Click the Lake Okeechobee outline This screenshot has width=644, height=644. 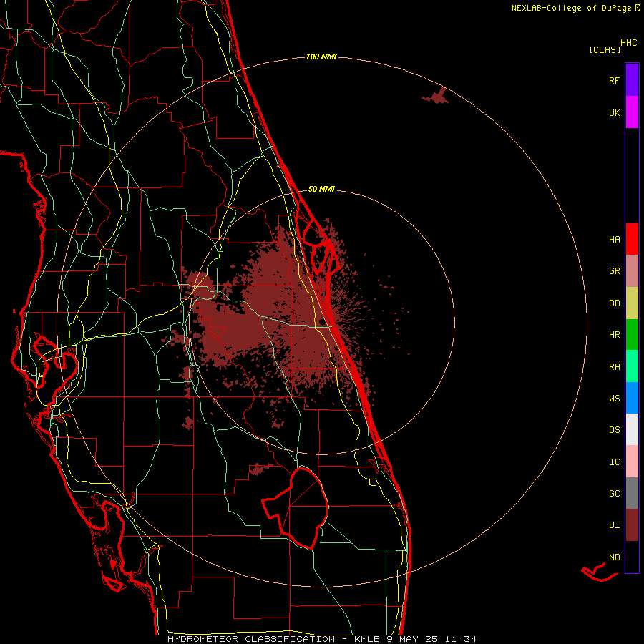point(296,507)
